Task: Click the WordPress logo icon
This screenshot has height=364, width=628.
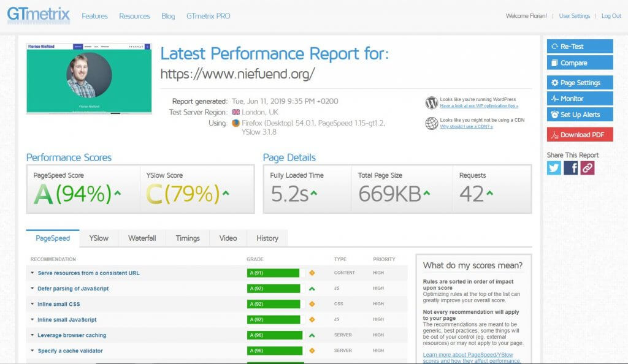Action: tap(431, 103)
